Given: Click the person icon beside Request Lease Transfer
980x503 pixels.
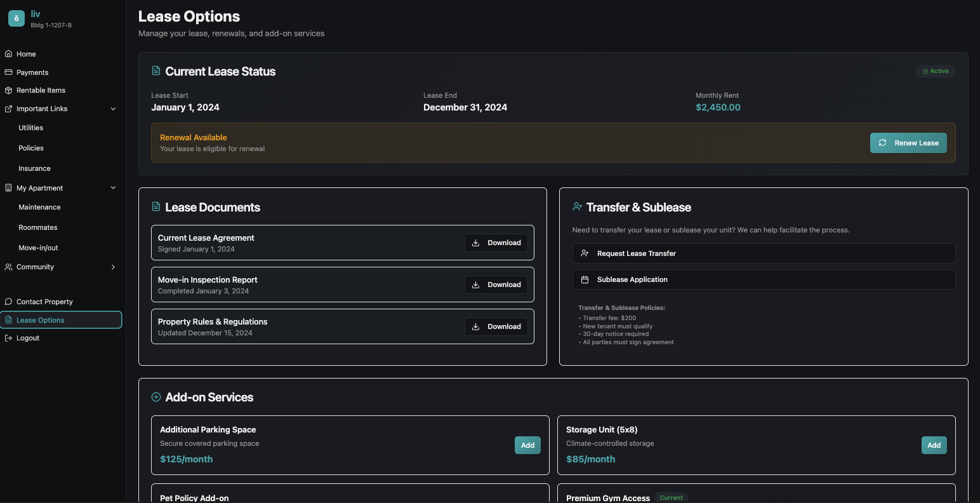Looking at the screenshot, I should 585,253.
